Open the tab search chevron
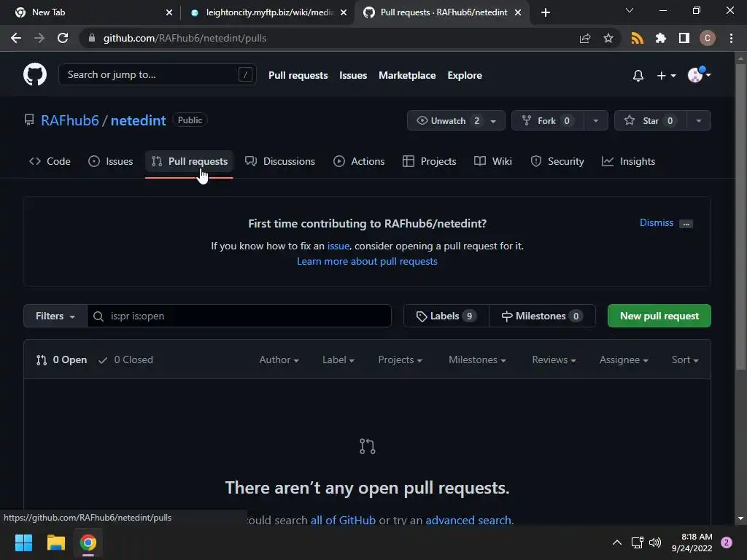Viewport: 747px width, 560px height. pos(630,10)
